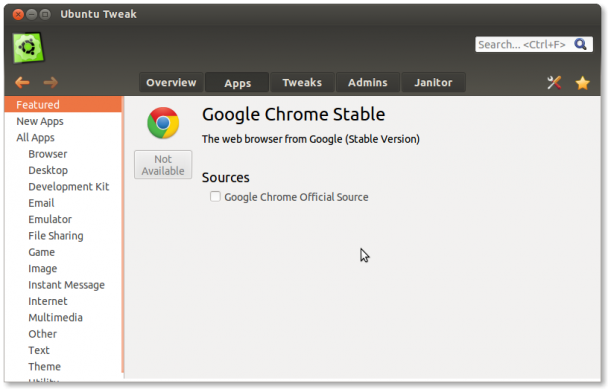Click the Google Chrome app icon

163,123
